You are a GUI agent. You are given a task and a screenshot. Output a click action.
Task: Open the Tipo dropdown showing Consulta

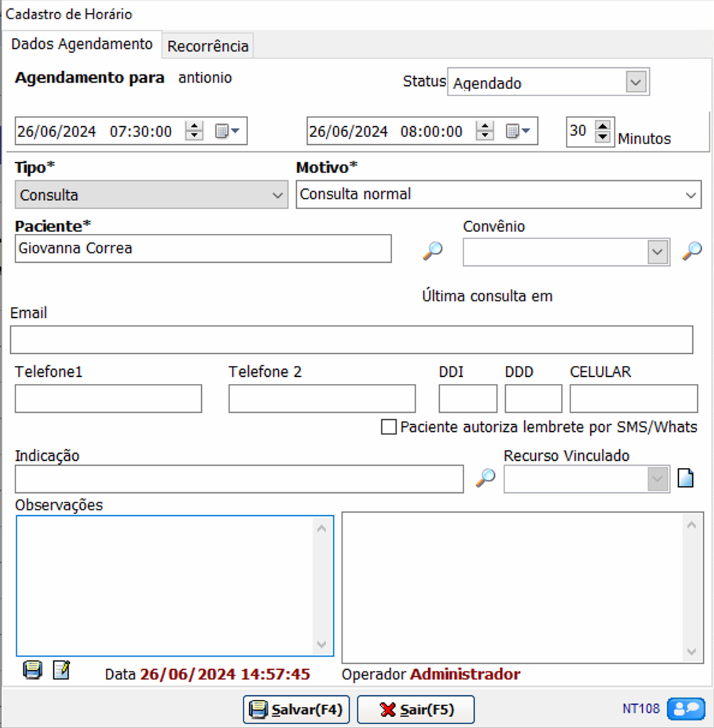278,195
